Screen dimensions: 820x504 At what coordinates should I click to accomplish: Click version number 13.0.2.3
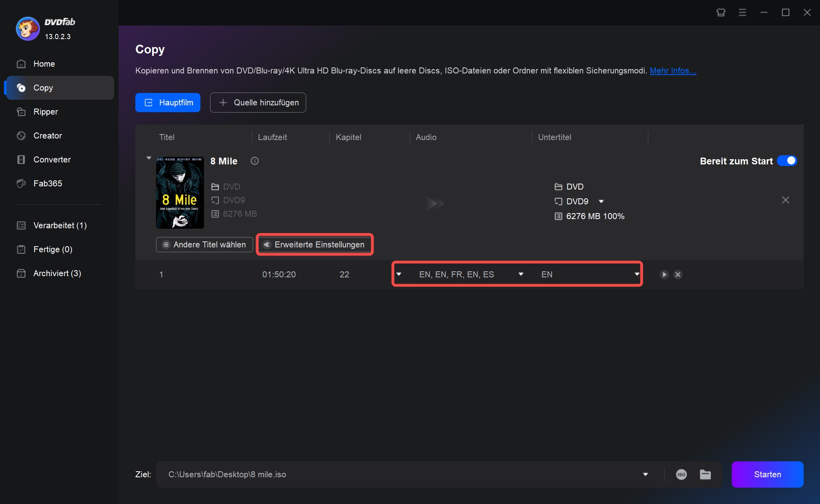57,37
